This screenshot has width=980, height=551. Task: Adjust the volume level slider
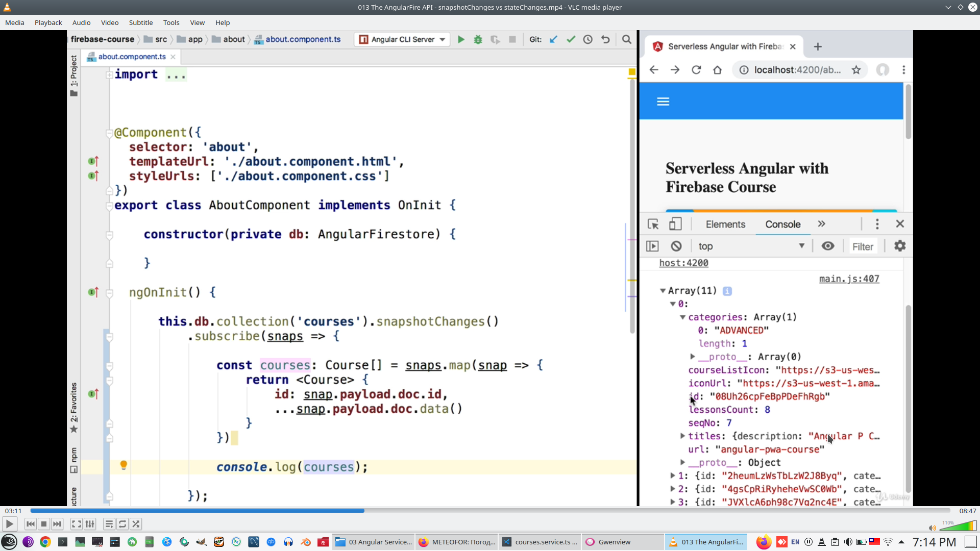[958, 526]
